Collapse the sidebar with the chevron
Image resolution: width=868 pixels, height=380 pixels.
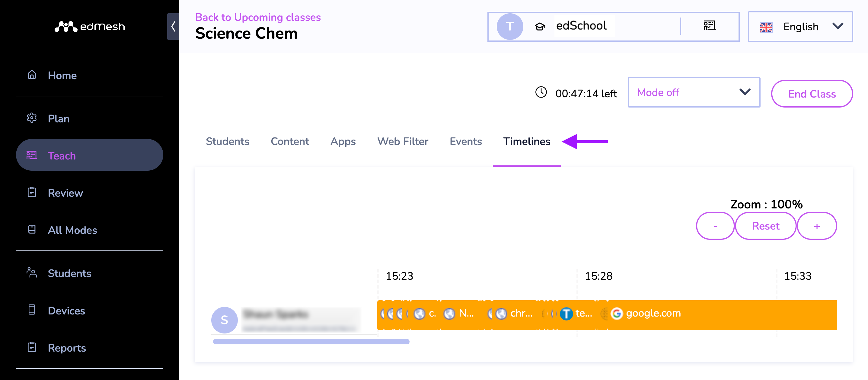coord(173,26)
